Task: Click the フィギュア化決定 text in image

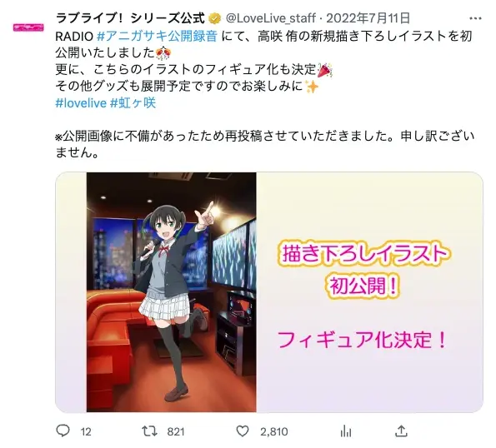Action: coord(362,340)
